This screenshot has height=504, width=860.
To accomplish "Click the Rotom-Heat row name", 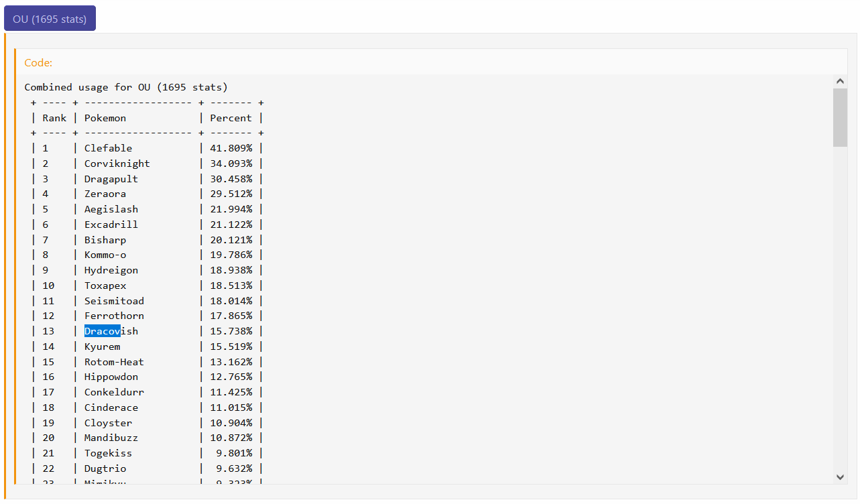I will point(114,362).
